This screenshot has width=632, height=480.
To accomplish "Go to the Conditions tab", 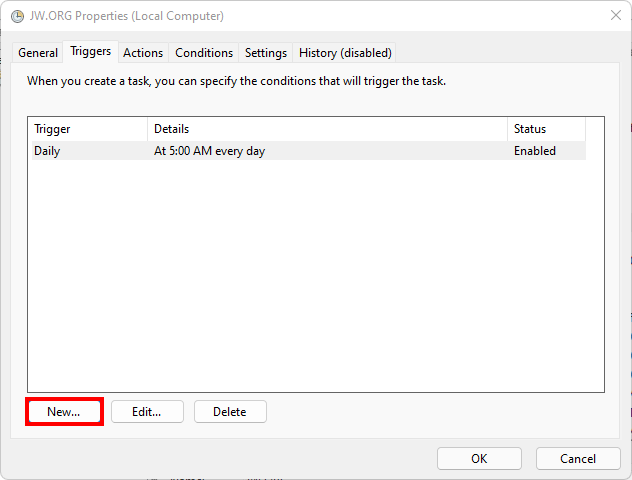I will [204, 53].
